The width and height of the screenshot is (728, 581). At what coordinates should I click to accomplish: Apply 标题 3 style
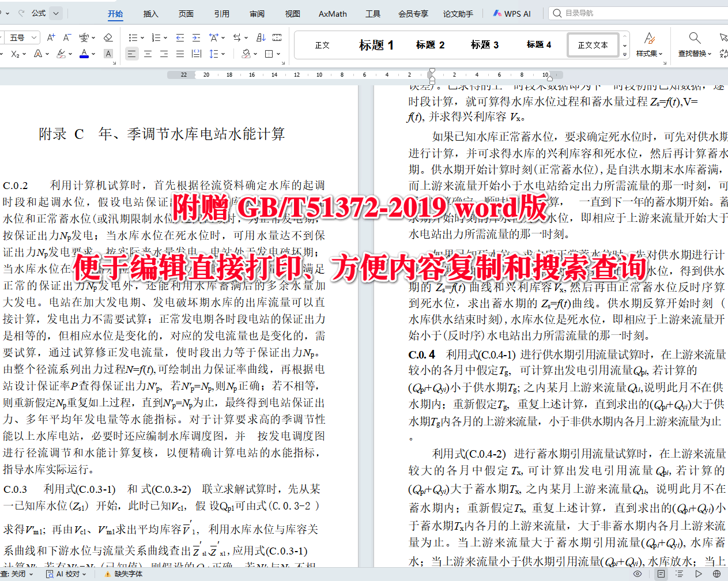coord(484,45)
